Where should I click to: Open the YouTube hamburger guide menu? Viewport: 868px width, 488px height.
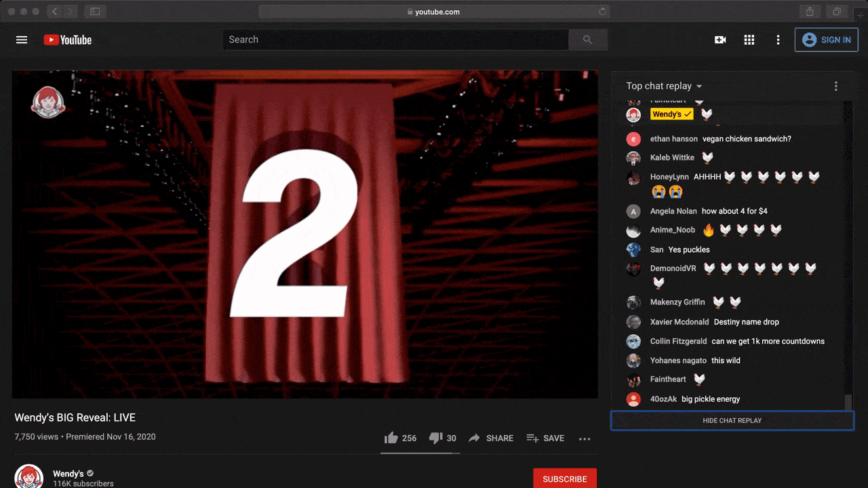22,40
